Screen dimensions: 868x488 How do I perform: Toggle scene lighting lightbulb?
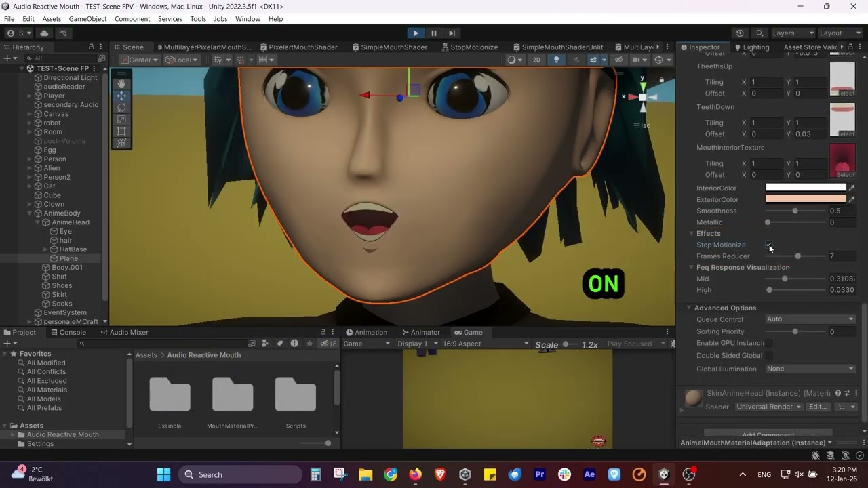(556, 60)
